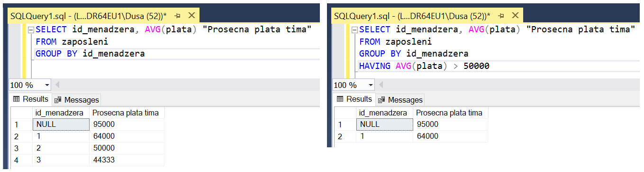The height and width of the screenshot is (172, 644).
Task: Pin the left SQLQuery1.sql document tab
Action: pos(177,16)
